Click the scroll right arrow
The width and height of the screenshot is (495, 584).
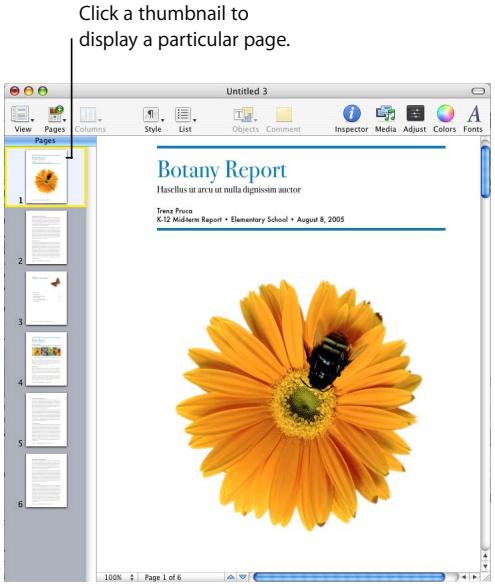(474, 577)
